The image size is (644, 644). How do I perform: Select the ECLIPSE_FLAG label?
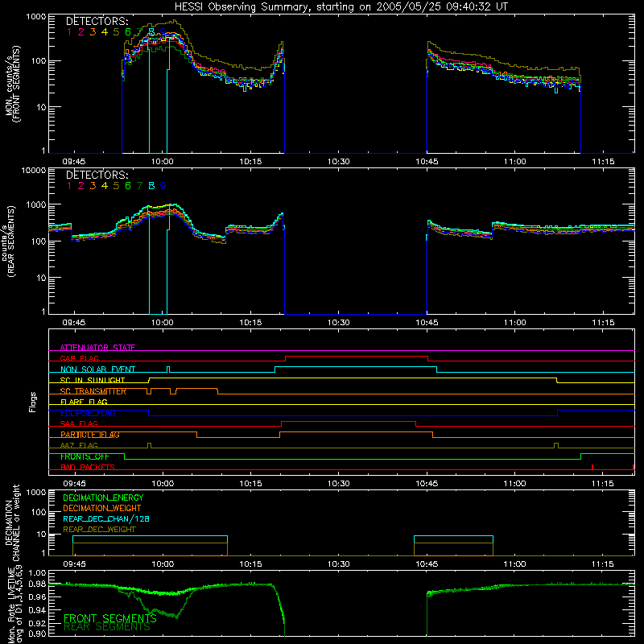click(x=88, y=413)
